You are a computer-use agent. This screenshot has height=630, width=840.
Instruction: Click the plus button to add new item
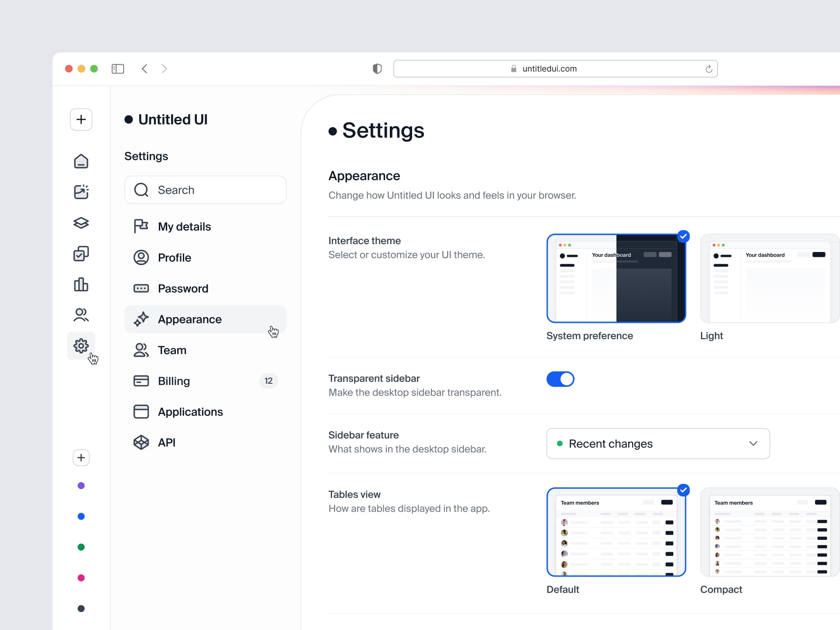pos(81,119)
